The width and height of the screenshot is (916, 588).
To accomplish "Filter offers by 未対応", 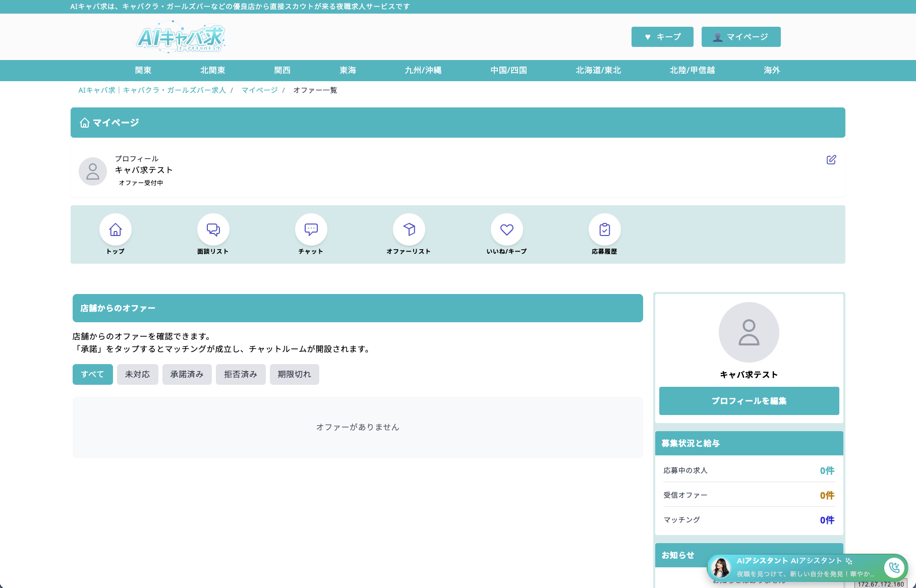I will [x=137, y=374].
